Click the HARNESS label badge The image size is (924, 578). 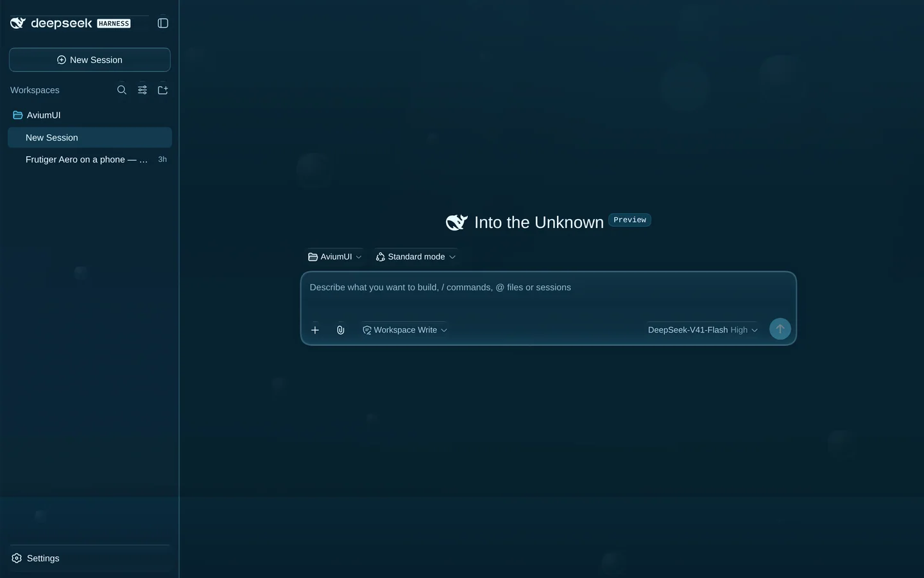(114, 24)
